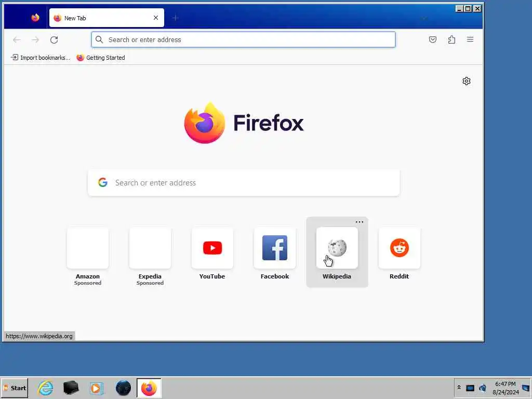Screen dimensions: 532x399
Task: Open the black file explorer taskbar icon
Action: point(71,388)
